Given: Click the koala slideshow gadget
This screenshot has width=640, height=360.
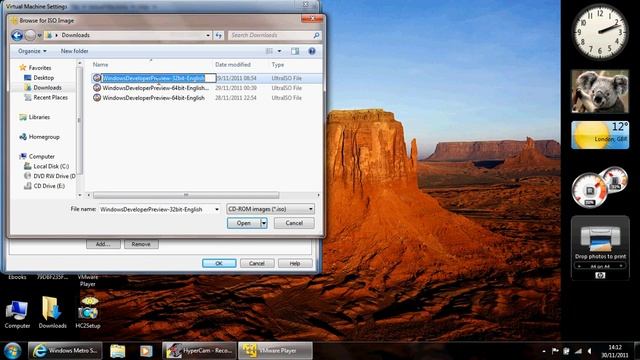Looking at the screenshot, I should click(600, 91).
